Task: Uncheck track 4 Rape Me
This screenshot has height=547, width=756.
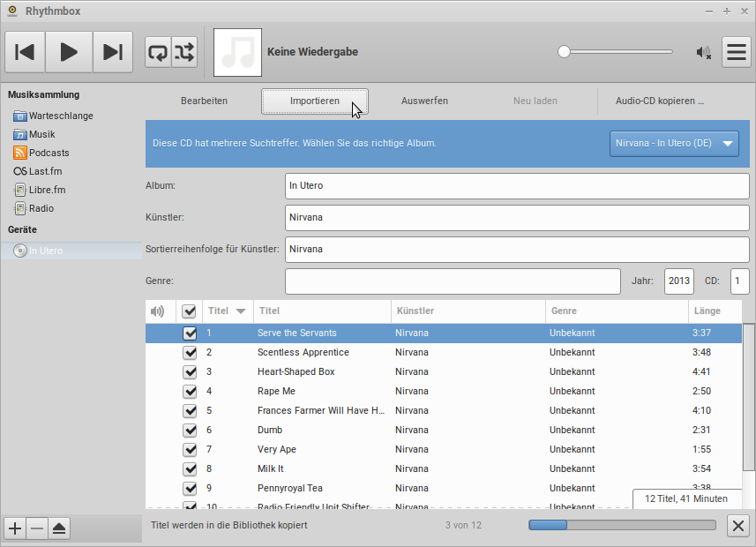Action: pos(190,391)
